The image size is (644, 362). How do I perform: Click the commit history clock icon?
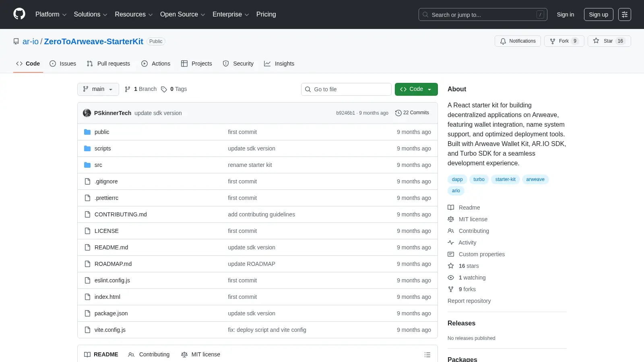pos(398,113)
